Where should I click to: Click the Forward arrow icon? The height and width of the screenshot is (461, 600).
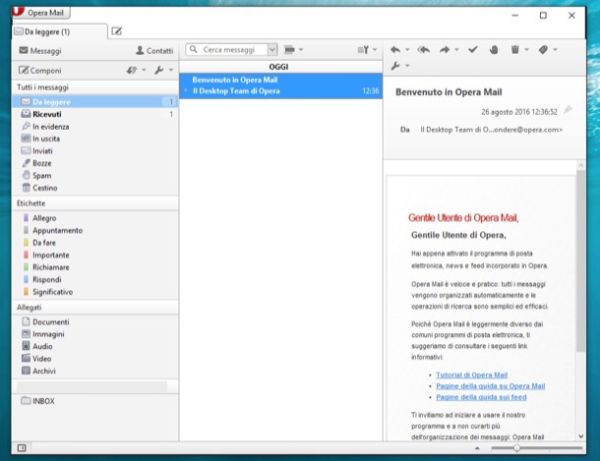click(446, 49)
